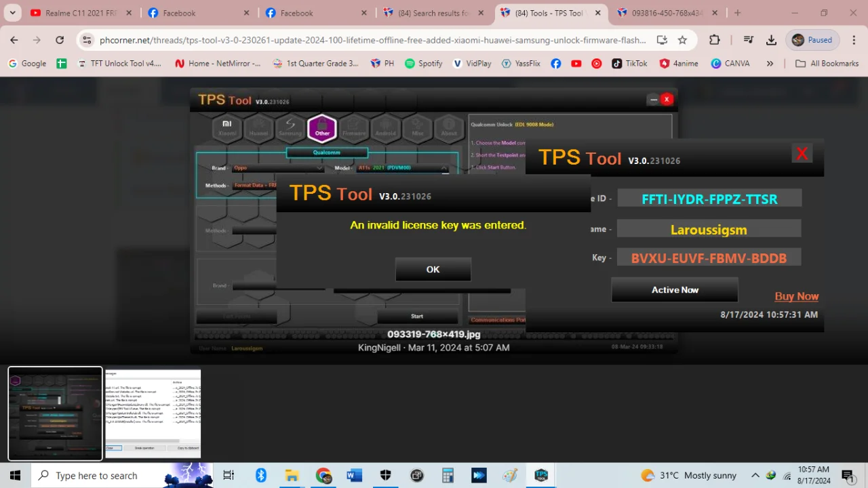This screenshot has width=868, height=488.
Task: Bookmark this page with the star icon
Action: pos(682,40)
